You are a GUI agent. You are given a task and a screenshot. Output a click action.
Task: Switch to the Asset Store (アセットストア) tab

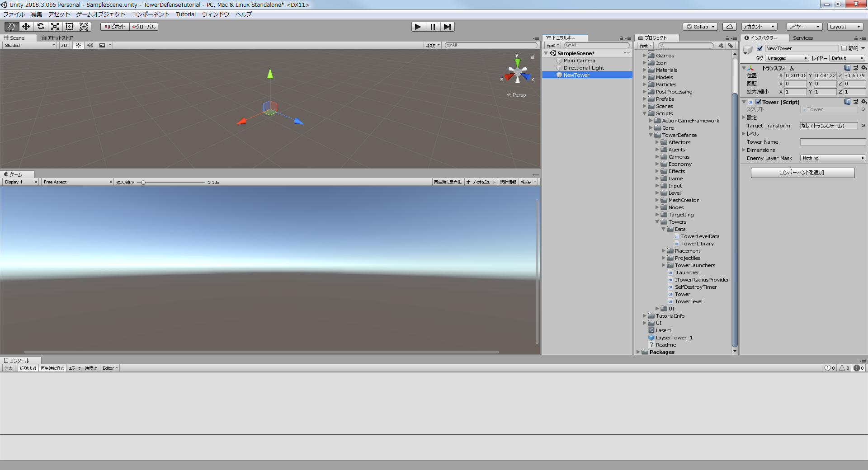58,38
